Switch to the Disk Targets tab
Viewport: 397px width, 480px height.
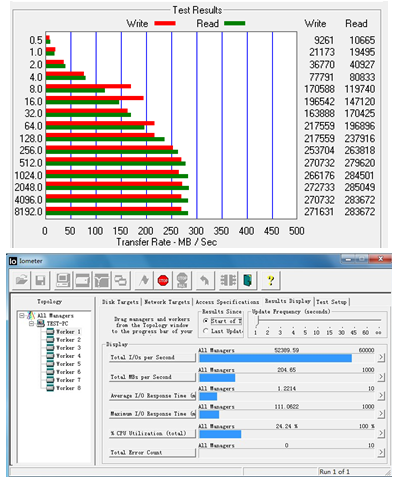coord(120,302)
